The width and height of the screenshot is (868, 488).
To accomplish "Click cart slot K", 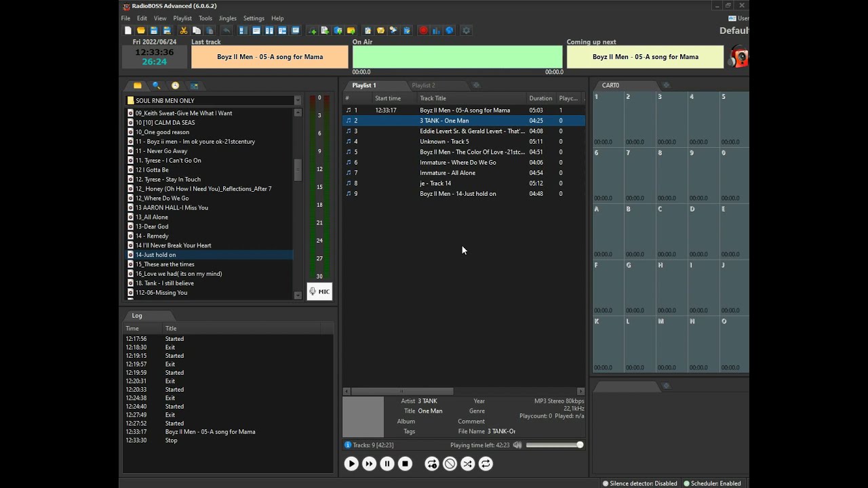I will tap(608, 344).
